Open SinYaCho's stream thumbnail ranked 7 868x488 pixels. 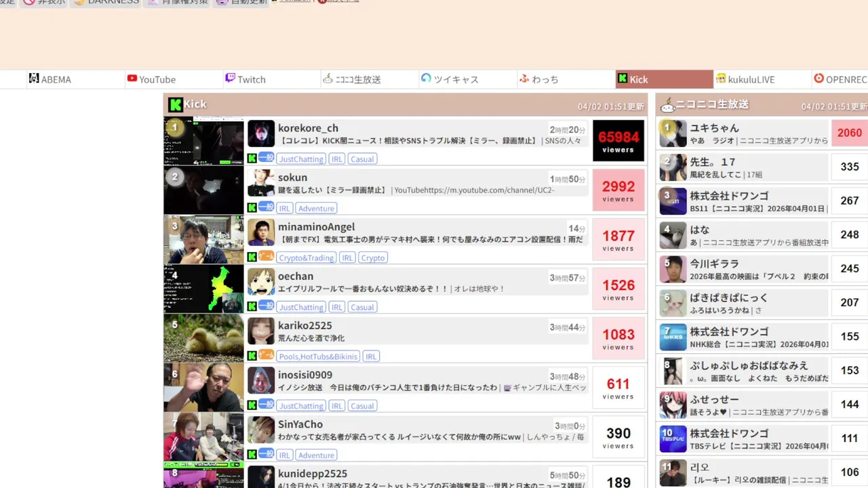203,438
